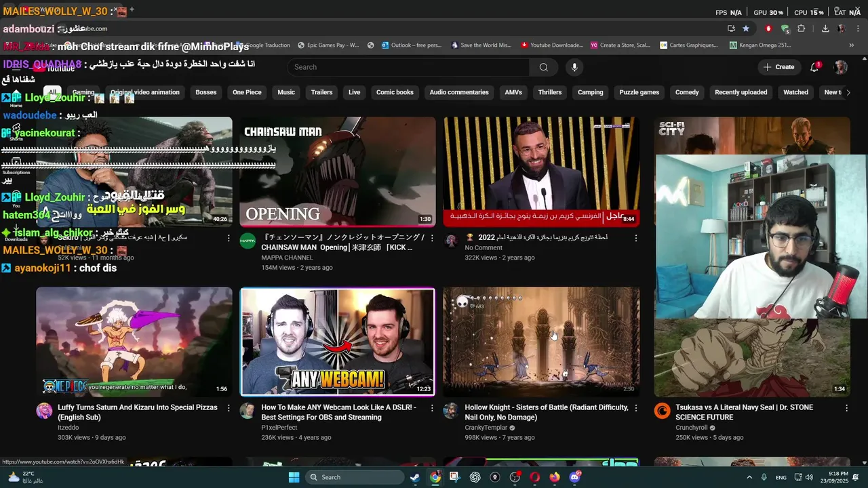Open CrankyTemplar channel link
The height and width of the screenshot is (488, 868).
point(486,428)
